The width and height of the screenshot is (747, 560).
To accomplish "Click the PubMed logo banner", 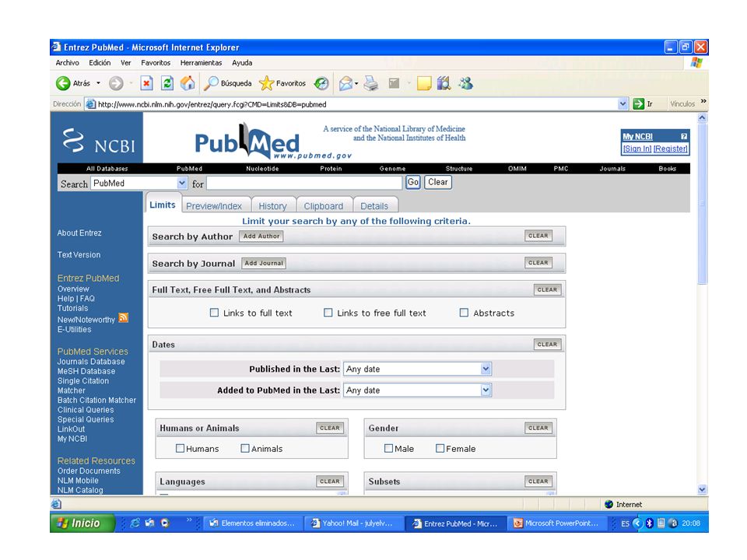I will 273,142.
